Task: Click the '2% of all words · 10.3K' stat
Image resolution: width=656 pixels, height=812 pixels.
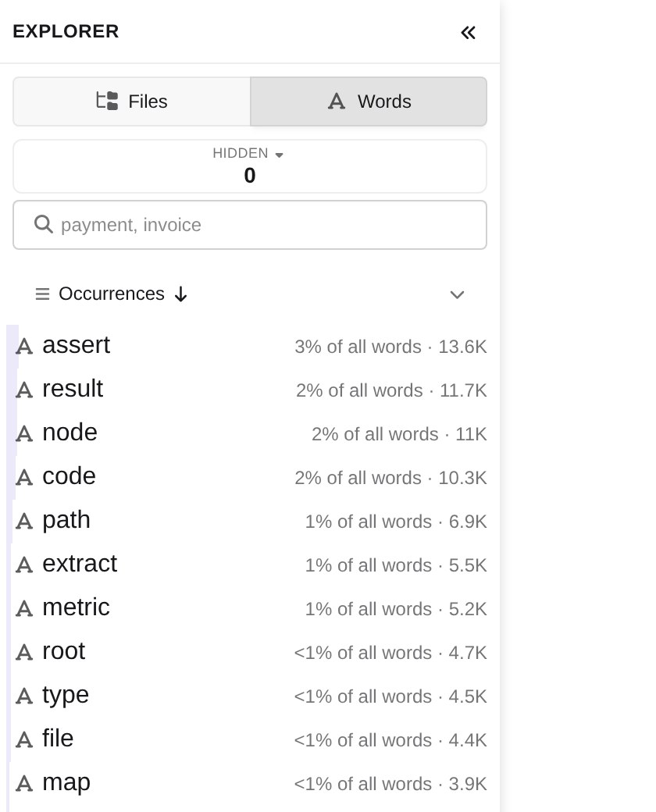Action: coord(390,478)
